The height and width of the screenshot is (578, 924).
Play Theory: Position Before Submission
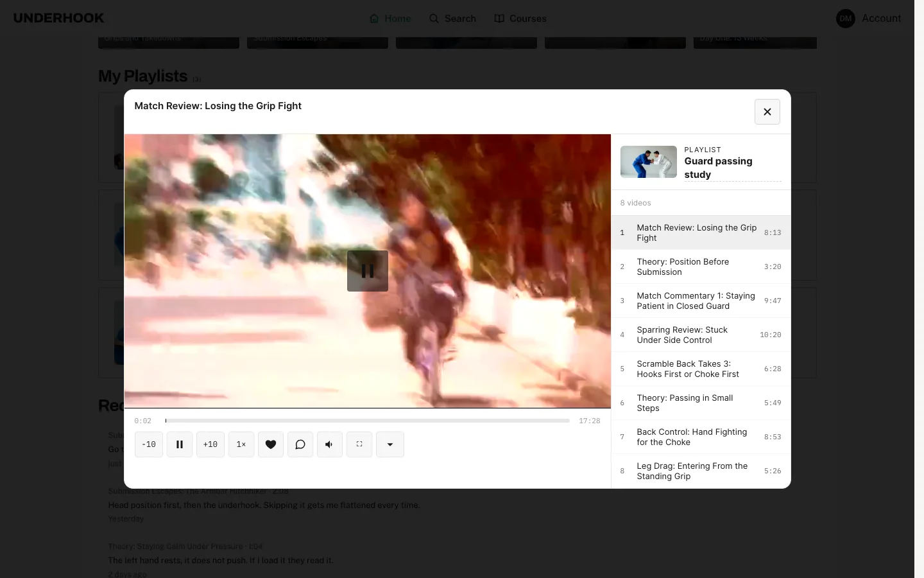[701, 267]
